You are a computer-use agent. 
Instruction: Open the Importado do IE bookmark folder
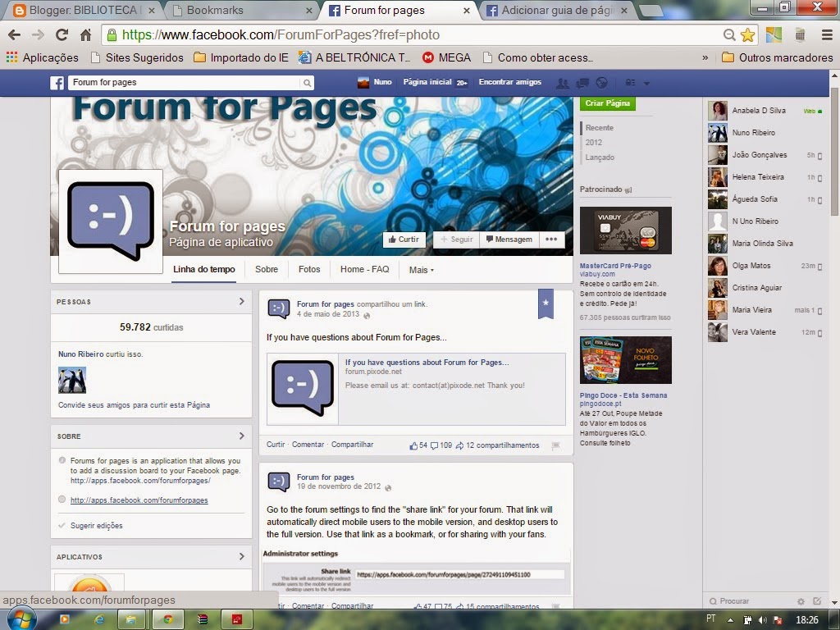click(241, 58)
